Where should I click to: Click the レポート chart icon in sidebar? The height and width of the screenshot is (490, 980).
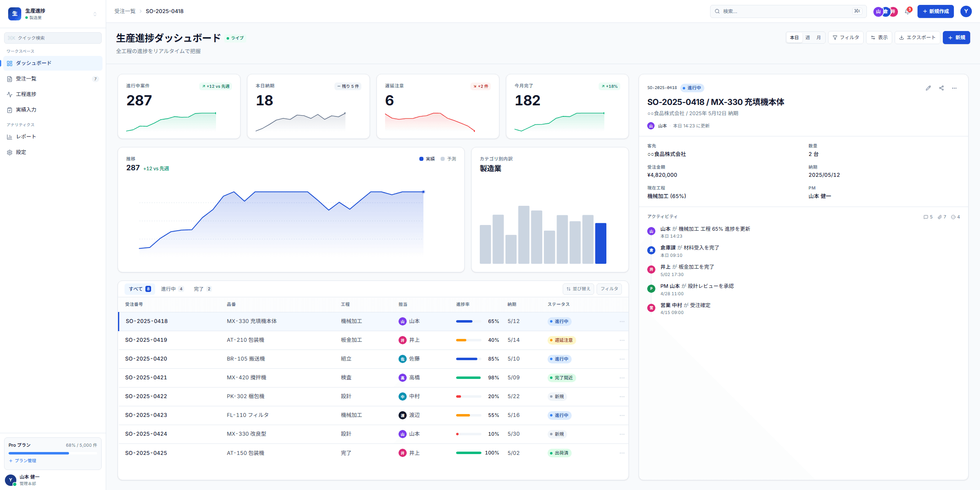click(x=9, y=137)
